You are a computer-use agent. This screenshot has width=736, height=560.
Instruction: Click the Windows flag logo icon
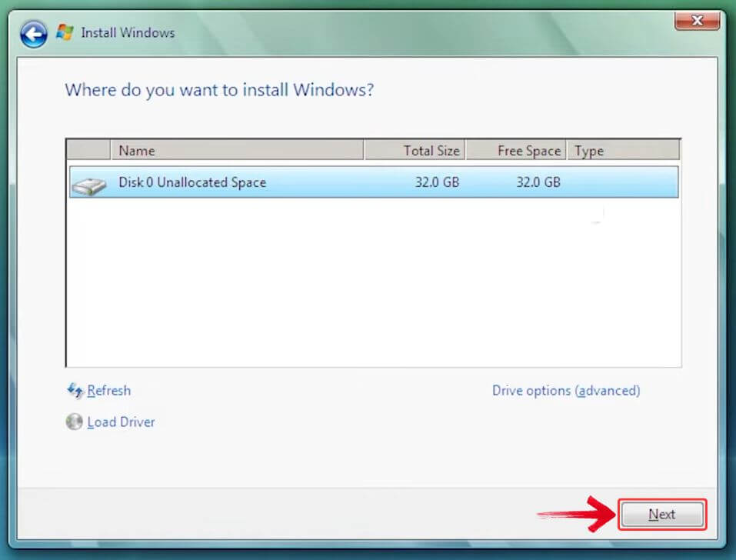tap(65, 32)
